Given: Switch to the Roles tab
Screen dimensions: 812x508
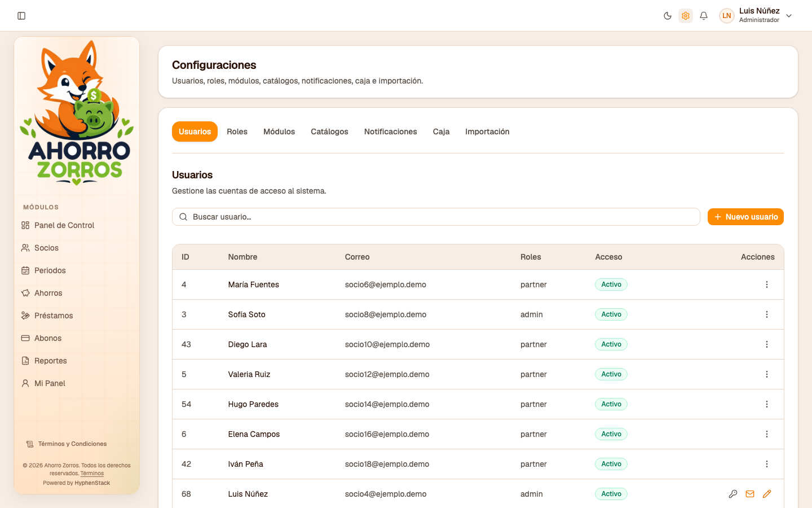Looking at the screenshot, I should click(x=237, y=132).
